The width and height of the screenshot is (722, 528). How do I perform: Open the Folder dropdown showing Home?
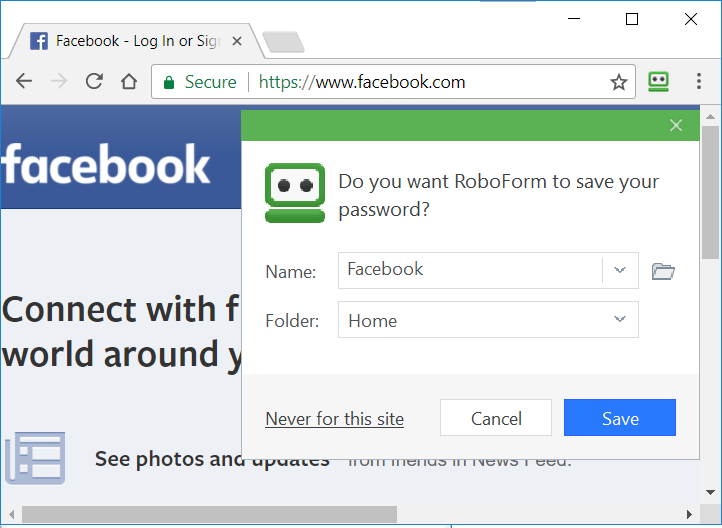click(488, 319)
